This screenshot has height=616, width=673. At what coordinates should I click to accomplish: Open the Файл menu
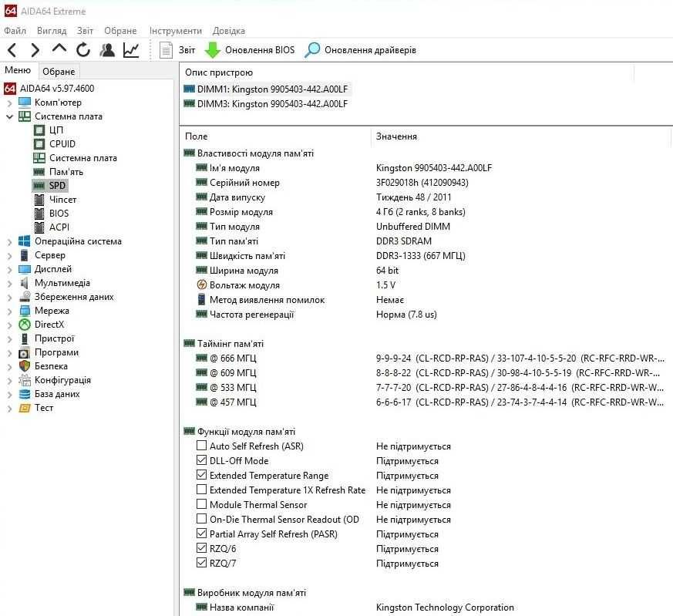click(x=15, y=31)
